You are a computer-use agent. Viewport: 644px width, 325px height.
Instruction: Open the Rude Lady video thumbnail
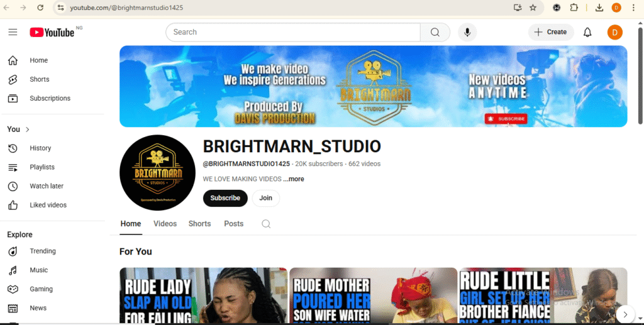pyautogui.click(x=203, y=295)
